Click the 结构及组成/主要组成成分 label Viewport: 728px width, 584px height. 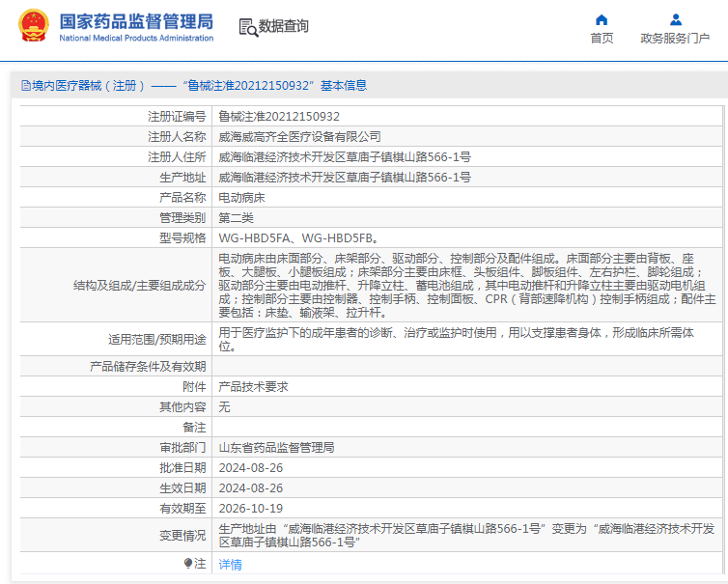140,286
